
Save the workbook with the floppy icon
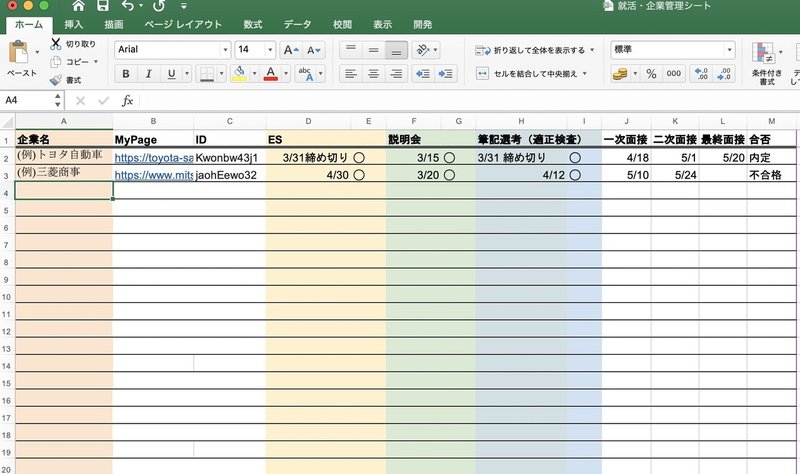pyautogui.click(x=103, y=6)
